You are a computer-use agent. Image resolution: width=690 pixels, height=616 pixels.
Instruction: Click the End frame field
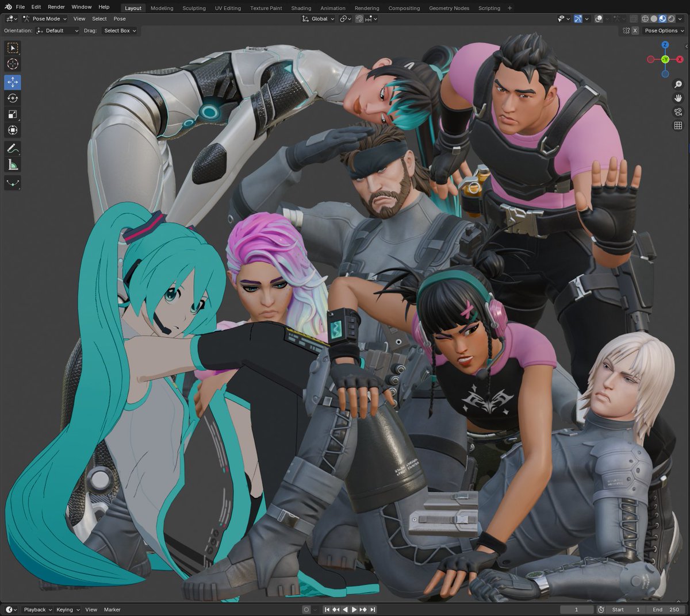coord(666,610)
